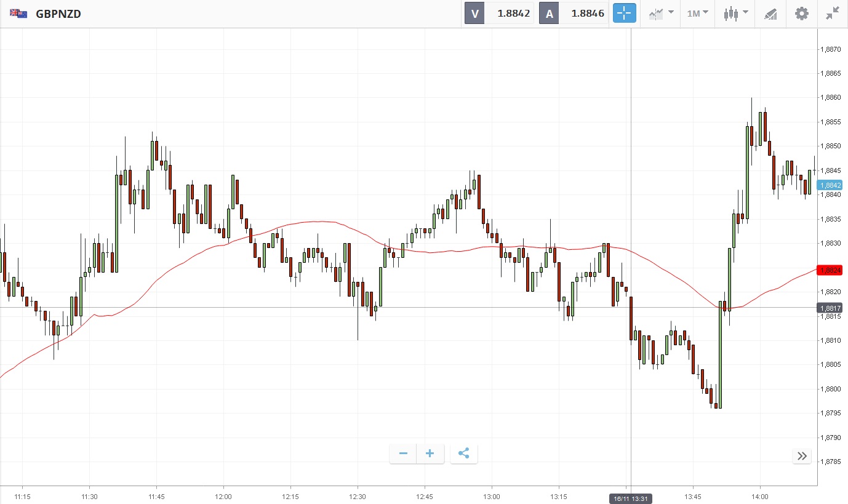The image size is (848, 504).
Task: Open chart settings gear icon
Action: (801, 13)
